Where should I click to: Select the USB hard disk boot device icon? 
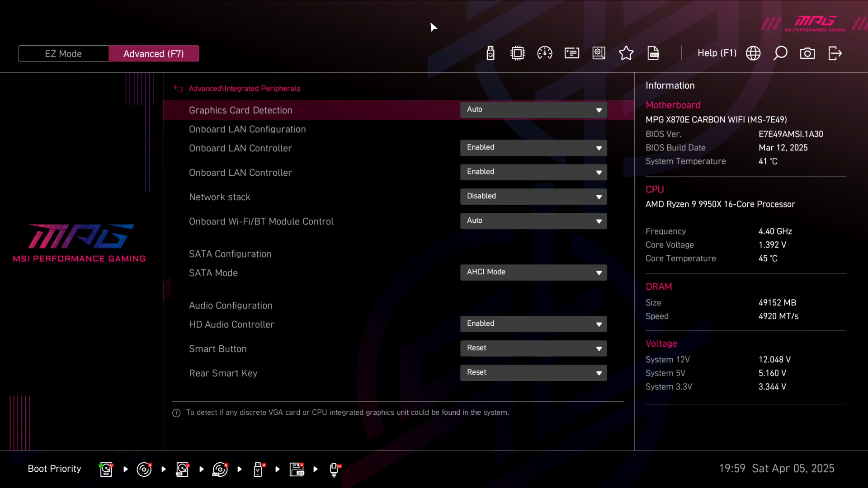coord(182,469)
